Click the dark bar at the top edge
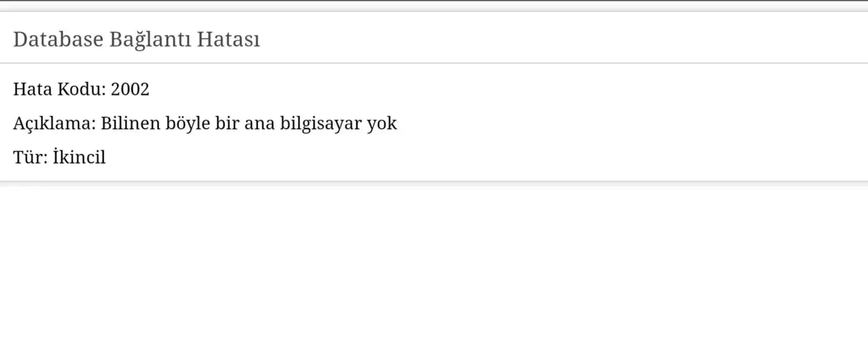The height and width of the screenshot is (351, 868). click(434, 1)
